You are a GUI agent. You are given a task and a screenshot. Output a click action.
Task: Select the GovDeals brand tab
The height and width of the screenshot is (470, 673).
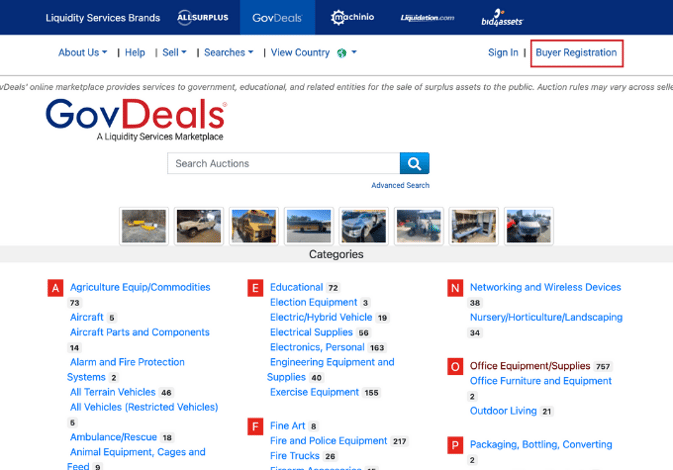277,18
